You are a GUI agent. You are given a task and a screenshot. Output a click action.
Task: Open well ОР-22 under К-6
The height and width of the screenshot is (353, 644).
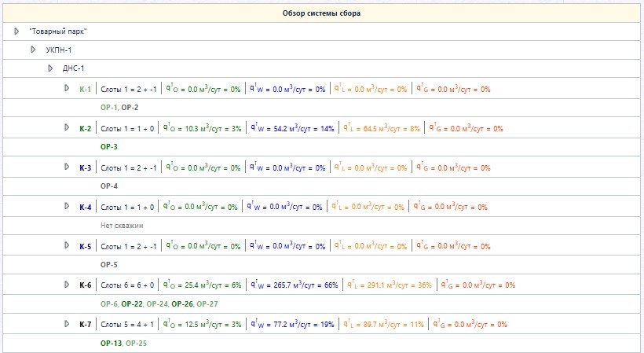point(132,304)
